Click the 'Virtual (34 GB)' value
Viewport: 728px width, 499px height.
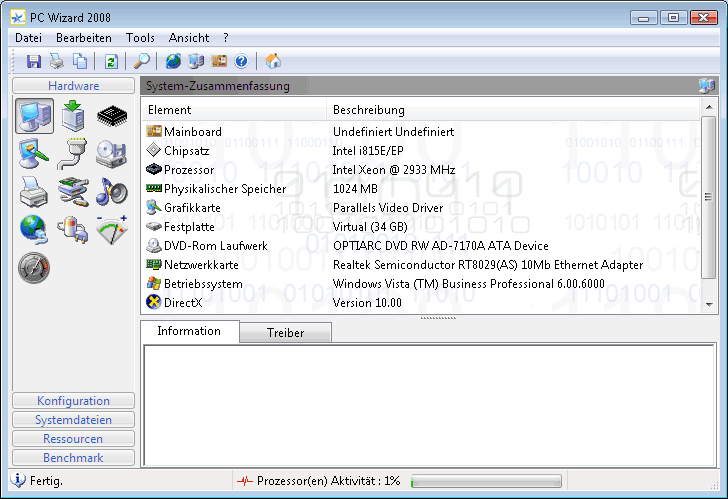[x=370, y=227]
